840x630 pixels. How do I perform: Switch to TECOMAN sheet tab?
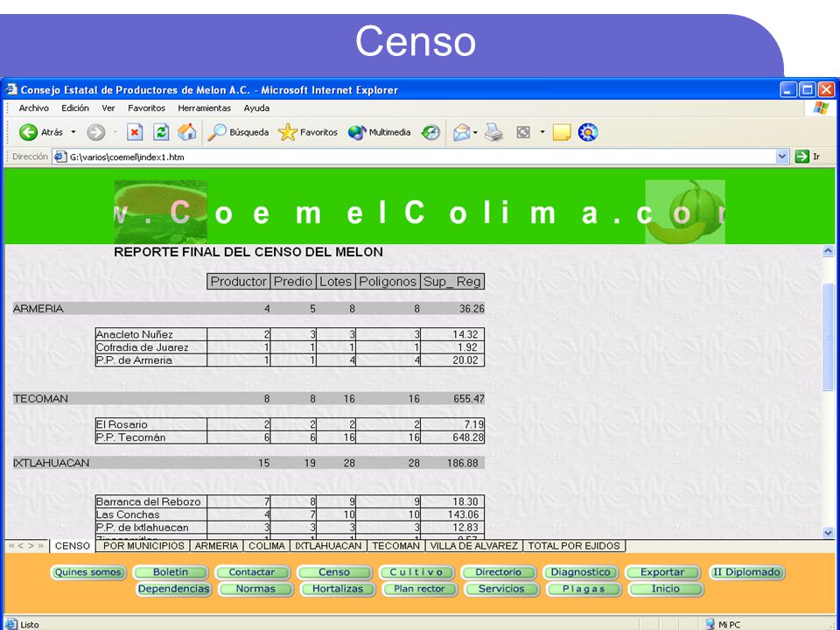395,546
